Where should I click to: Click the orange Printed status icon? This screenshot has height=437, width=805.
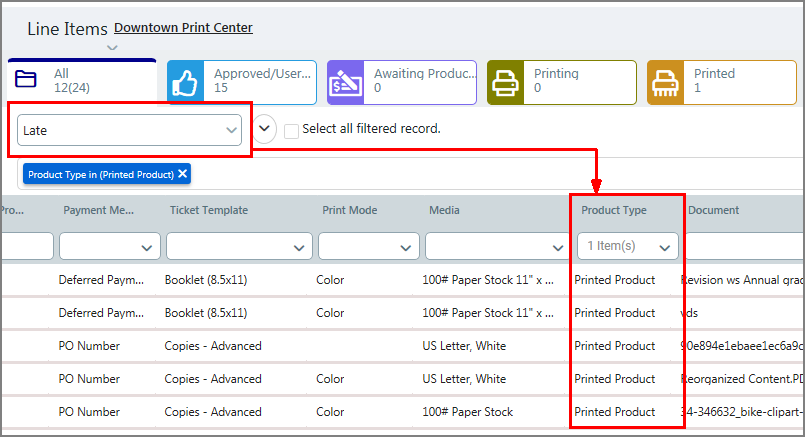click(x=667, y=83)
